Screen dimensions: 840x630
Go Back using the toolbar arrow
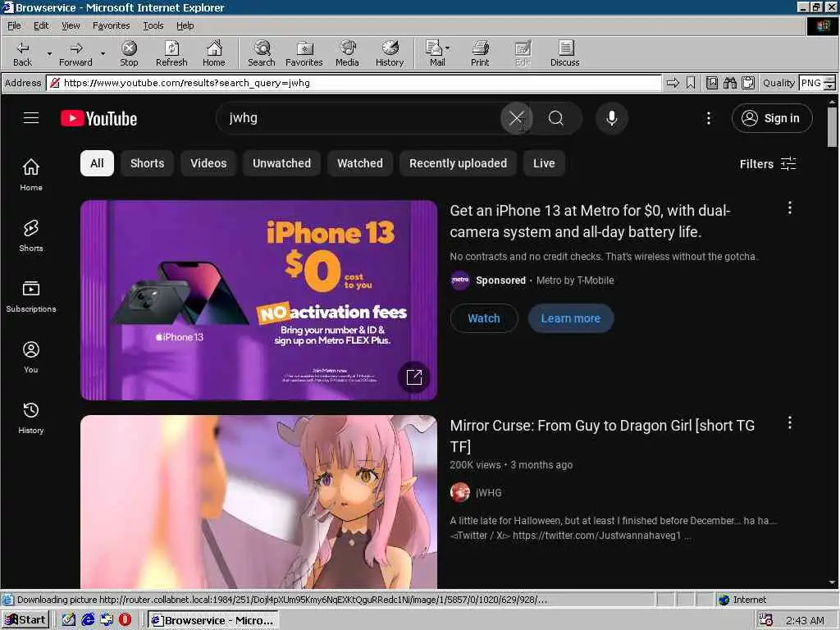22,53
